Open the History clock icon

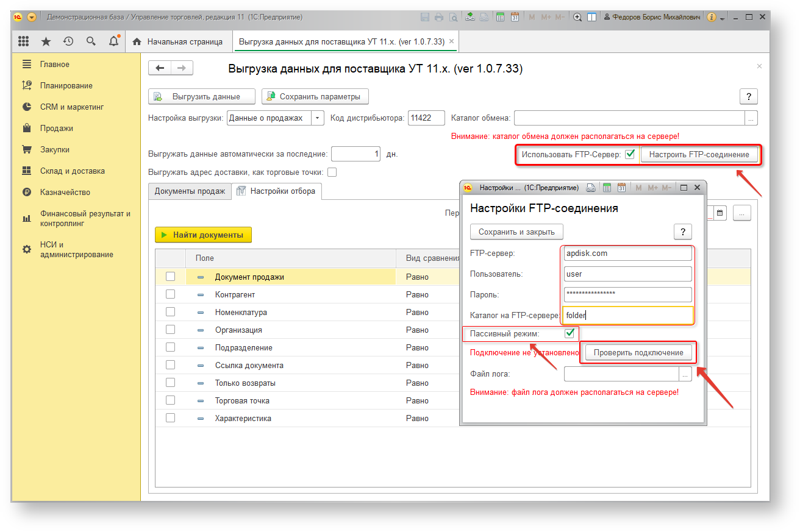click(68, 41)
